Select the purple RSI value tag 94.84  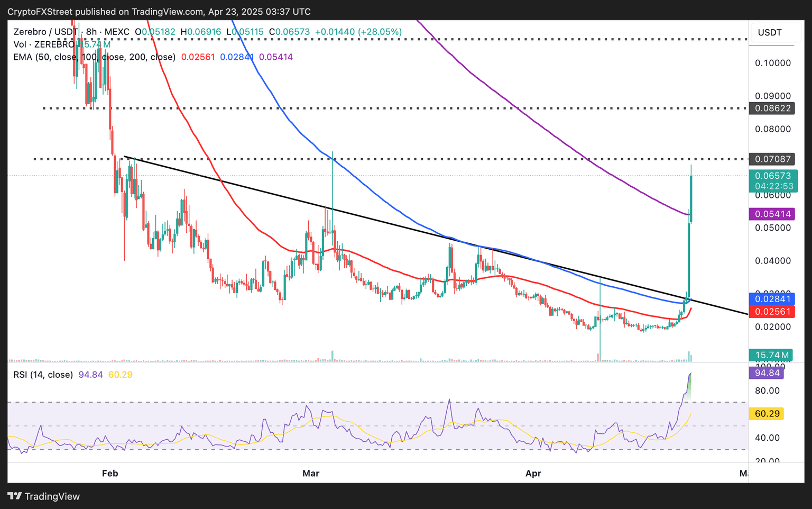point(767,373)
